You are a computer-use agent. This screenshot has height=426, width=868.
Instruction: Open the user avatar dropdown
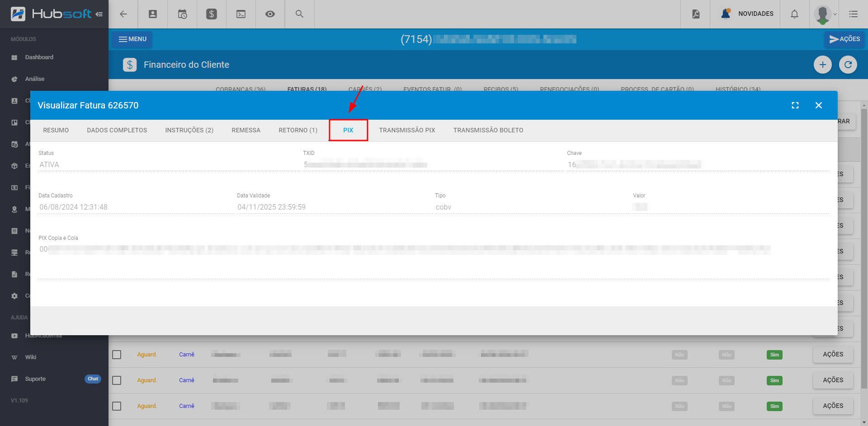(825, 14)
